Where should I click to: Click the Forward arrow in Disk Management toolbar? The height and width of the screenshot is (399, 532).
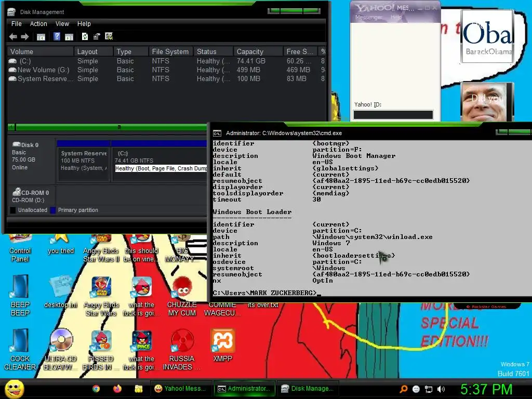point(25,37)
